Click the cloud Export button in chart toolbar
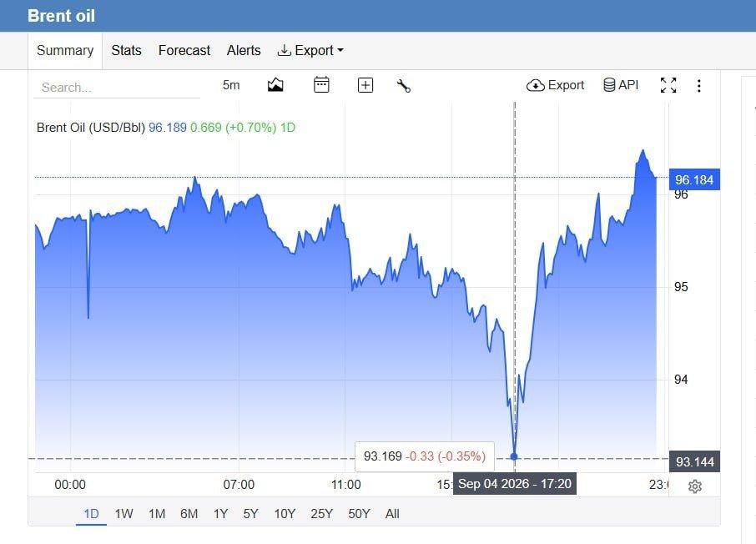This screenshot has height=544, width=756. click(x=555, y=85)
